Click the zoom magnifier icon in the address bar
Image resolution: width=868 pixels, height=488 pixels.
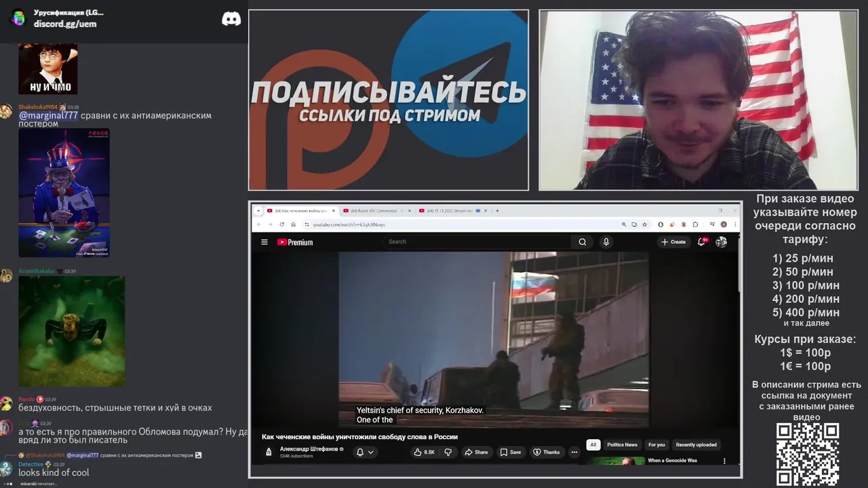(624, 224)
